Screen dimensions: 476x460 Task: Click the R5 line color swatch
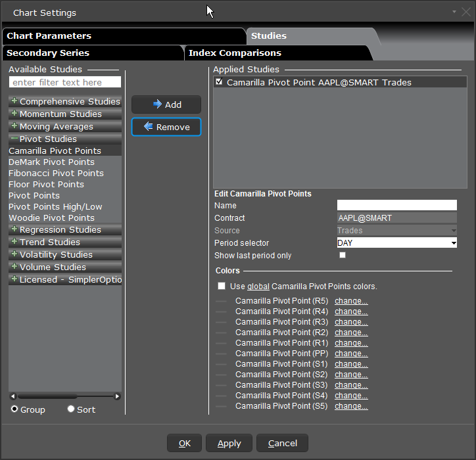click(221, 302)
